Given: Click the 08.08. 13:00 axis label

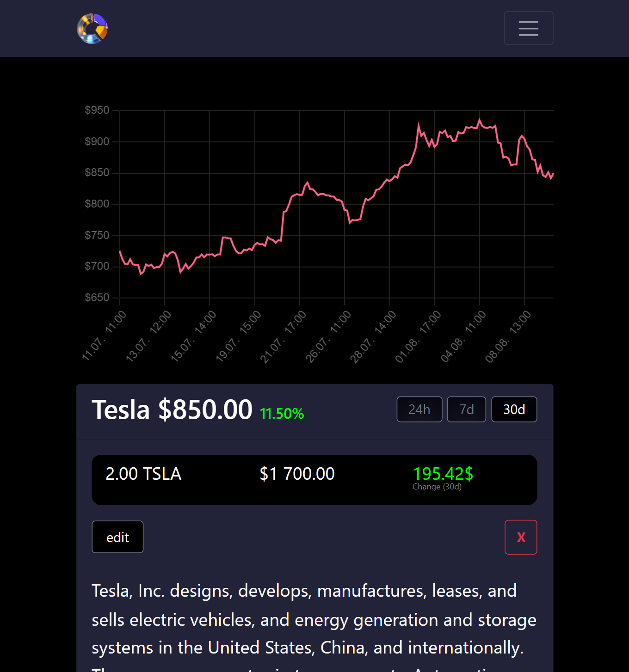Looking at the screenshot, I should (x=508, y=336).
